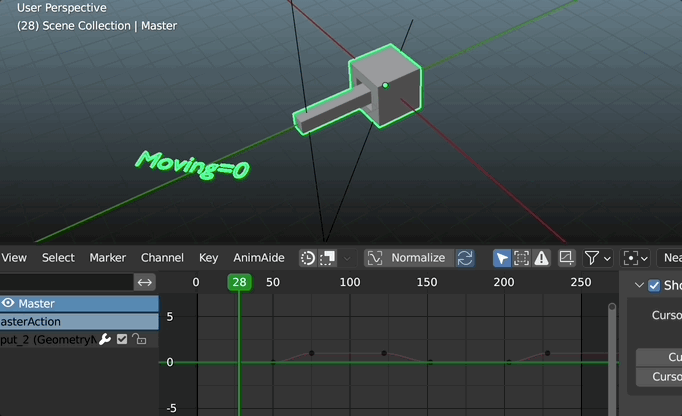The image size is (682, 416).
Task: Open the Channel menu
Action: point(162,258)
